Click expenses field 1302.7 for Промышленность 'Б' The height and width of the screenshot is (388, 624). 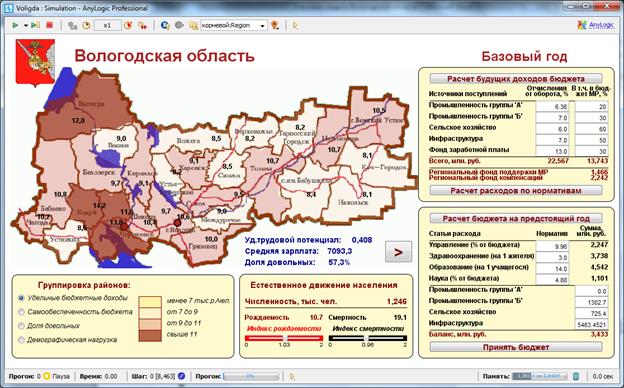click(x=592, y=302)
